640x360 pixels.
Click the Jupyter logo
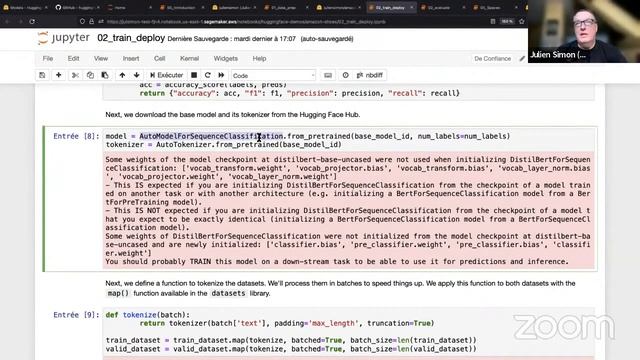[x=64, y=38]
